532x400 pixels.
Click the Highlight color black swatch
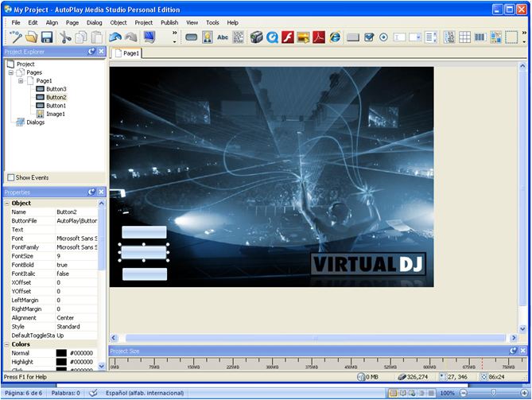click(x=61, y=362)
